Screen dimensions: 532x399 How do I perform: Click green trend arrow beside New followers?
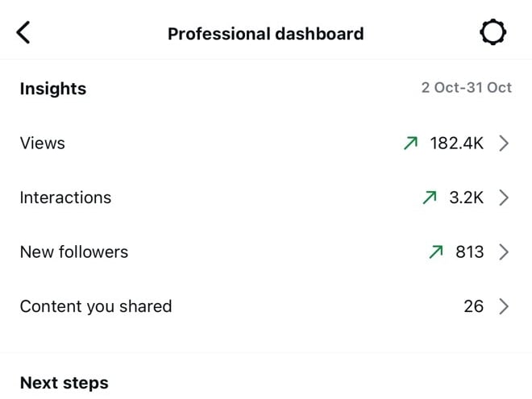pos(436,251)
